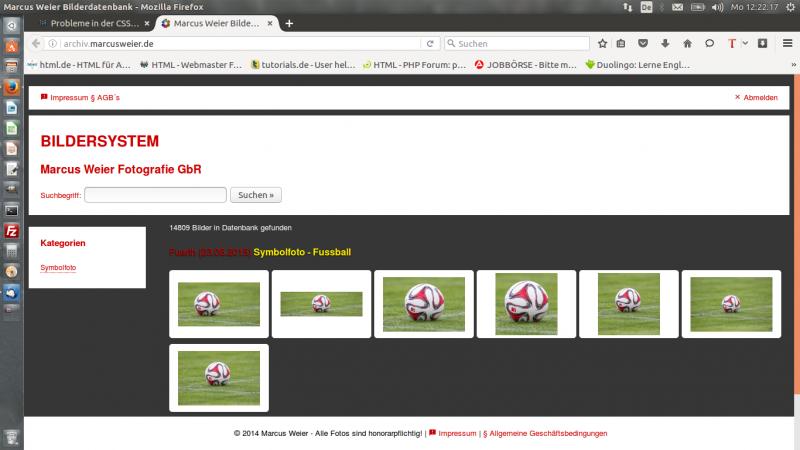
Task: Click the bookmark star icon in toolbar
Action: pyautogui.click(x=603, y=44)
